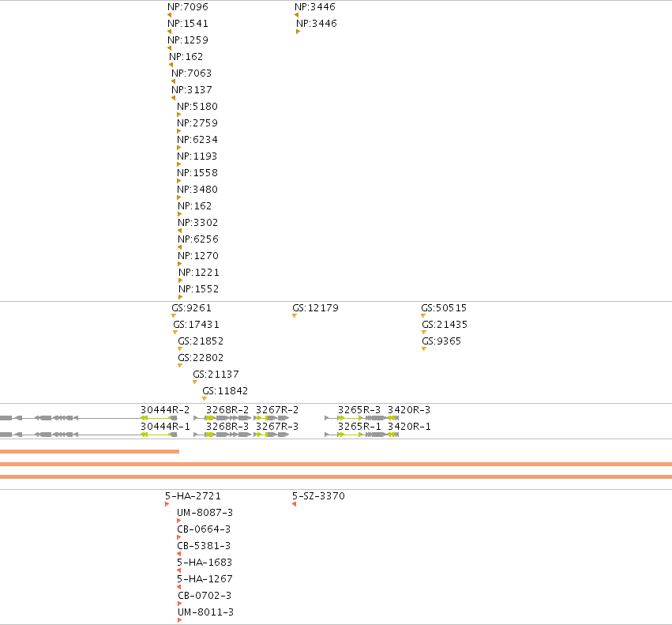Choose the 5-HA-1683 feature label

[205, 563]
